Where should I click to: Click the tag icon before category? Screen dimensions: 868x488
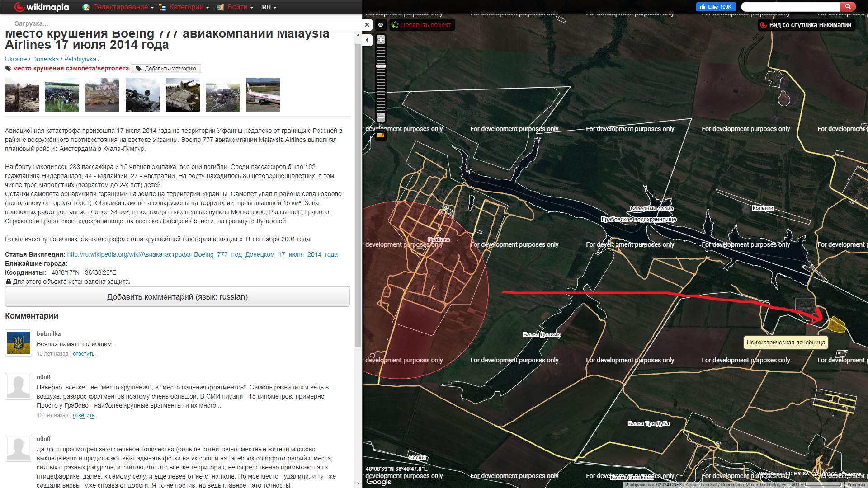[x=8, y=69]
